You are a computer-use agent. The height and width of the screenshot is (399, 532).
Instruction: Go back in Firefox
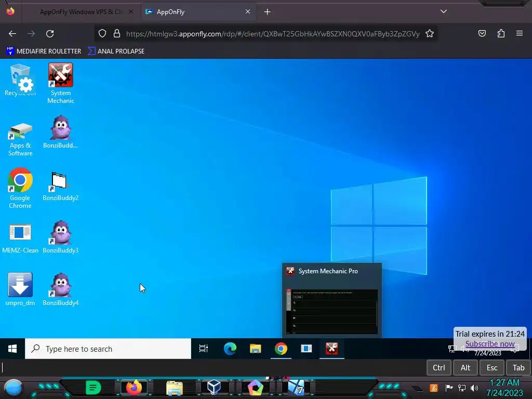click(x=12, y=34)
